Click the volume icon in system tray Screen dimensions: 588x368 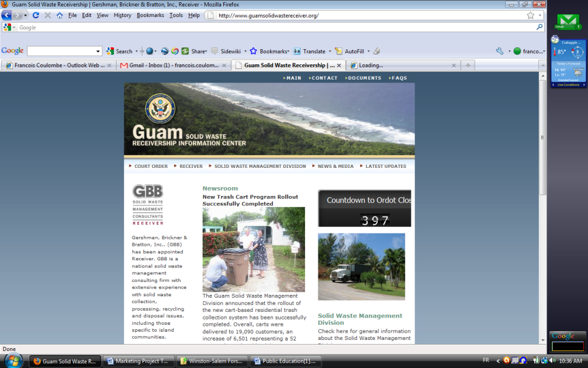(x=552, y=360)
